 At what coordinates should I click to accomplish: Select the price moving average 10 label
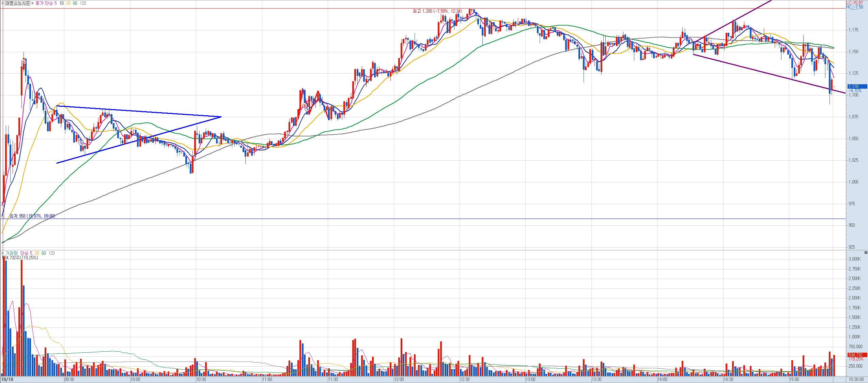pyautogui.click(x=61, y=3)
